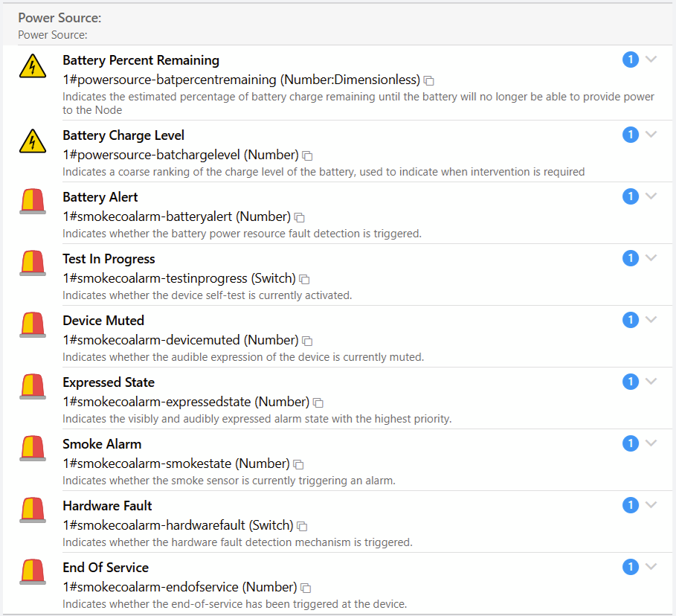The image size is (676, 616).
Task: Click the Smoke Alarm siren icon
Action: [x=31, y=449]
